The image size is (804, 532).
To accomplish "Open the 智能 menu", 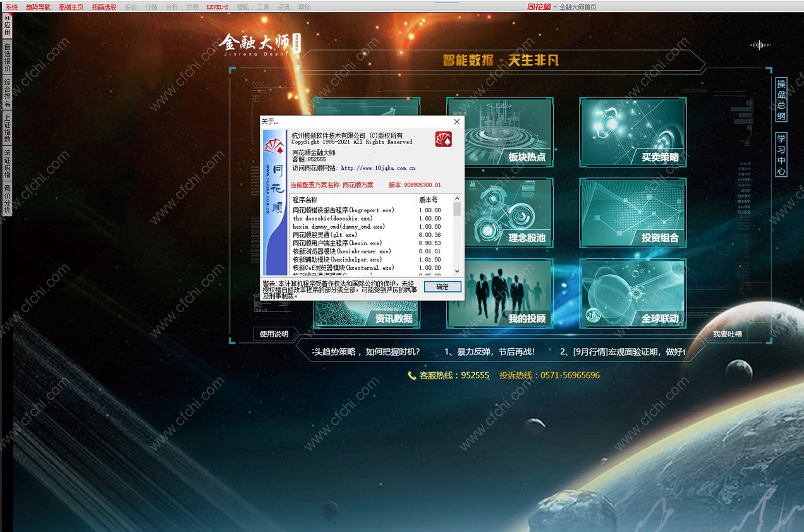I will pyautogui.click(x=243, y=7).
